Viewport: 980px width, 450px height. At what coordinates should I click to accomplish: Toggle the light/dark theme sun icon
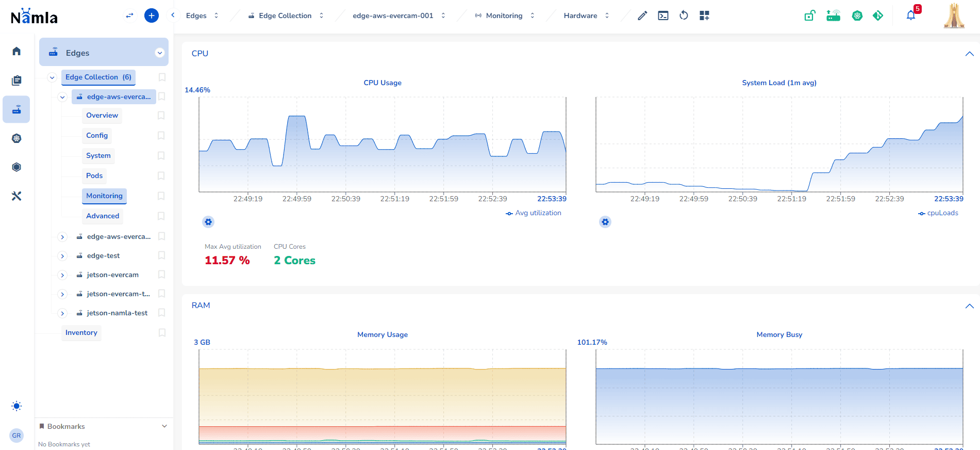[x=16, y=406]
